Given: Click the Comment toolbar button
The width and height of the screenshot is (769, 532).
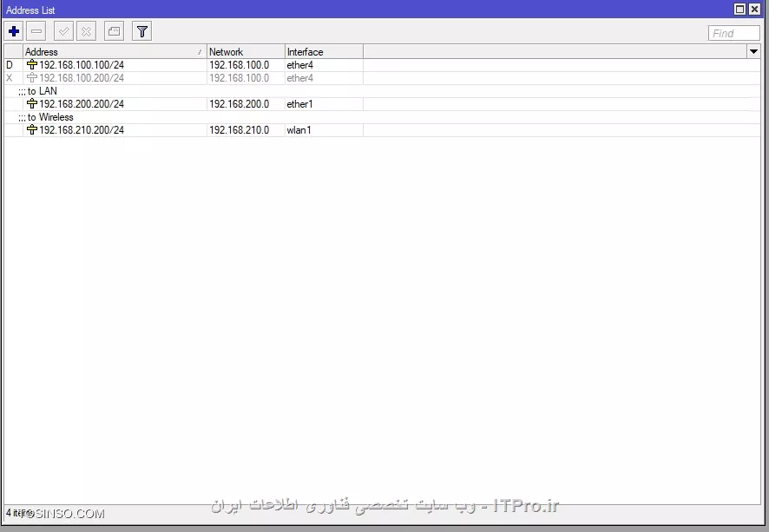Looking at the screenshot, I should point(114,32).
